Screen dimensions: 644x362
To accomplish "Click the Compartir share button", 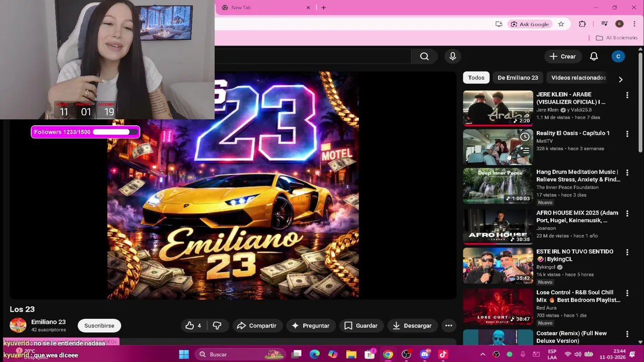I will [257, 326].
